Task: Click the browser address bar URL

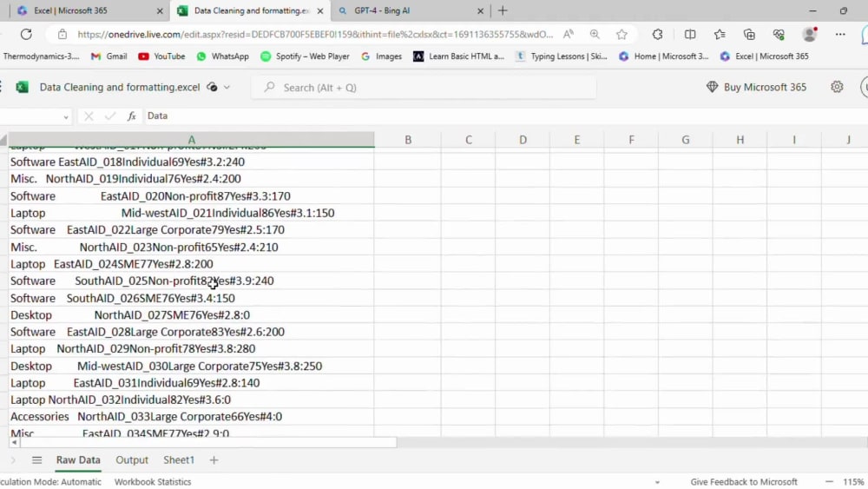Action: 315,35
